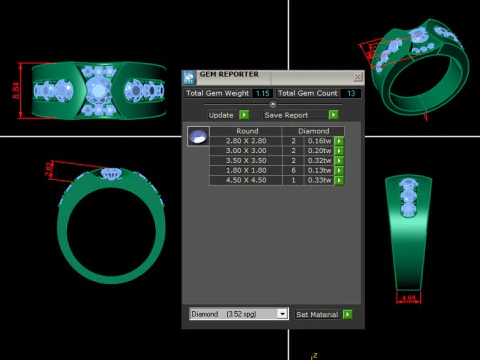Screen dimensions: 480x360
Task: Click the 0.13tw weight cell
Action: tap(319, 170)
